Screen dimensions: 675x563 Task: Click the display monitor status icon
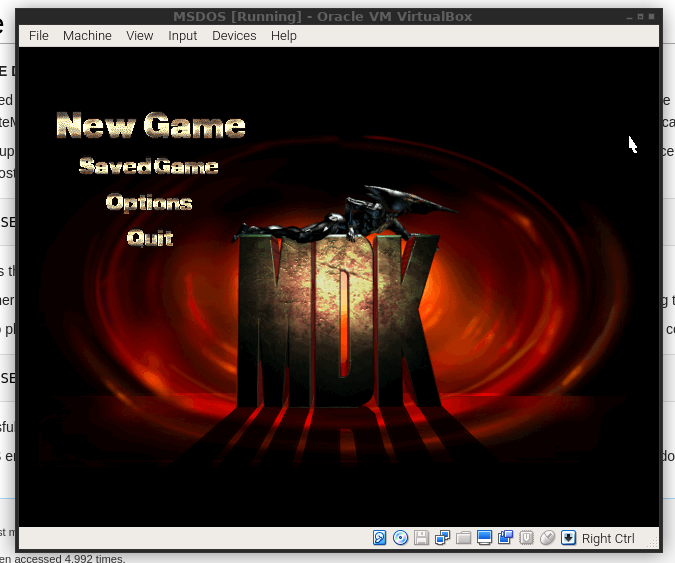484,538
